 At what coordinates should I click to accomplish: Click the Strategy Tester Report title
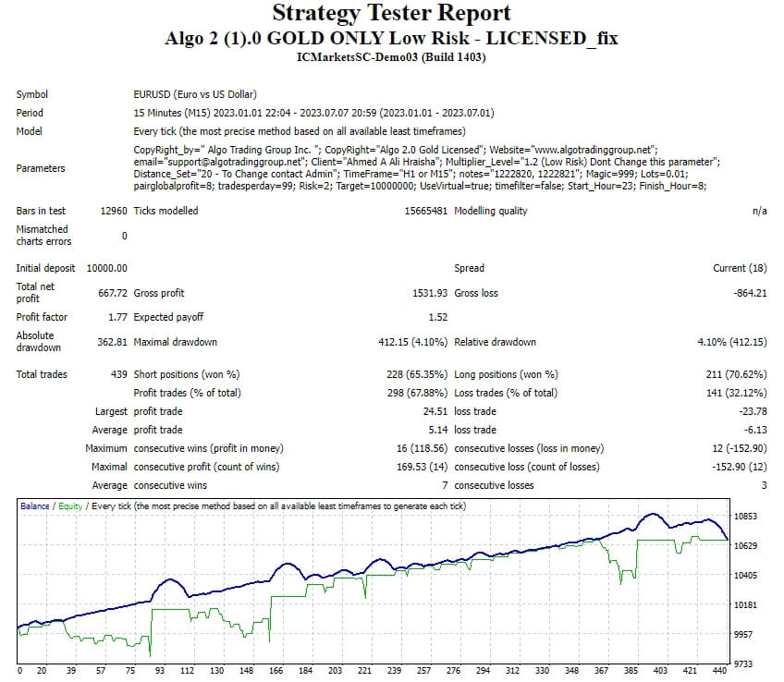click(x=392, y=13)
